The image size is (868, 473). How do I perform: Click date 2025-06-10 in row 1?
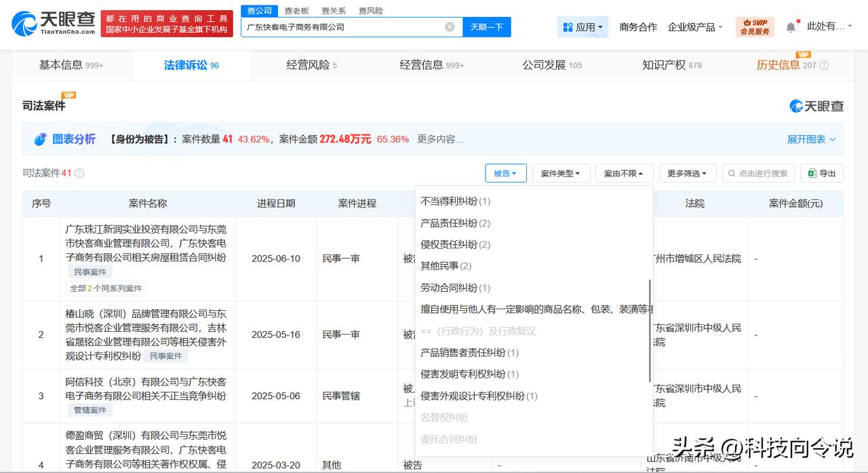(x=275, y=259)
